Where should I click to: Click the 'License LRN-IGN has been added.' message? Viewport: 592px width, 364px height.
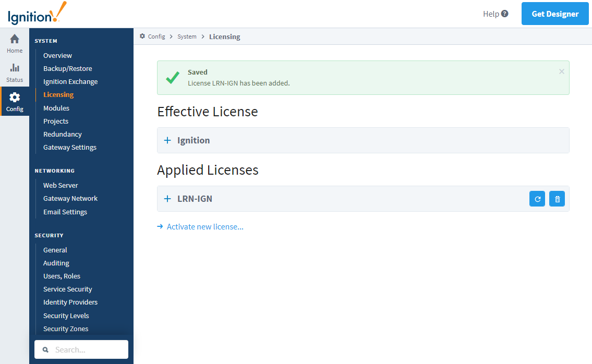tap(239, 83)
